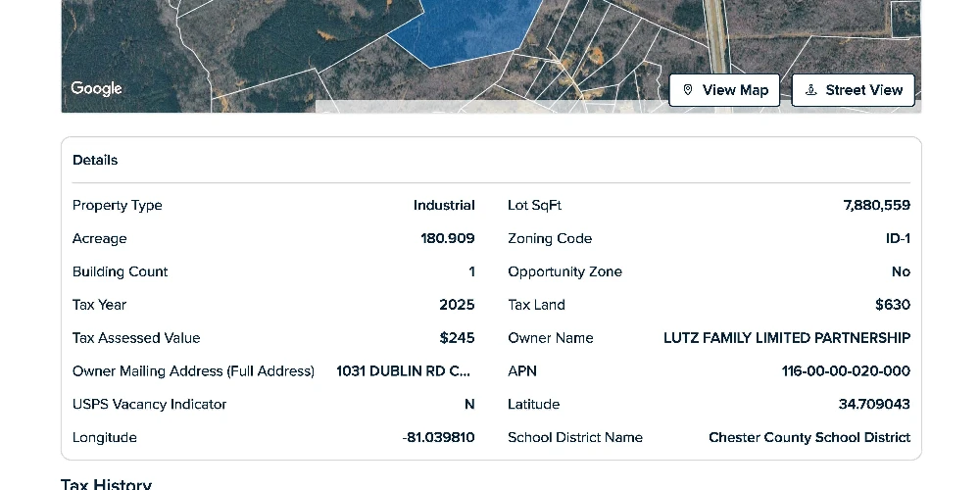Image resolution: width=980 pixels, height=490 pixels.
Task: Click Chester County School District value
Action: 809,437
